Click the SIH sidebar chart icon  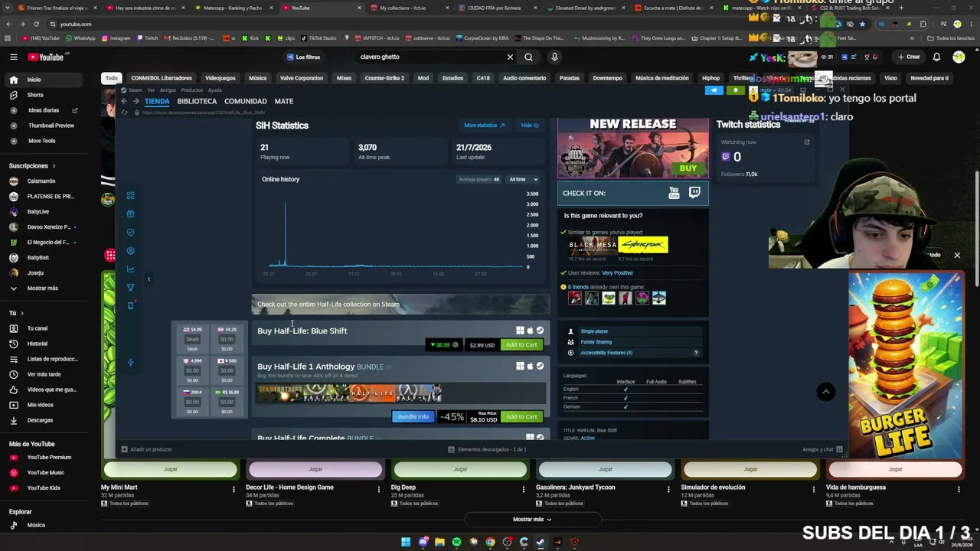click(130, 269)
